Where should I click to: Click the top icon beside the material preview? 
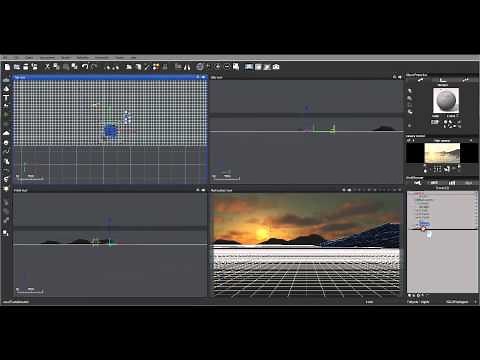[x=410, y=91]
